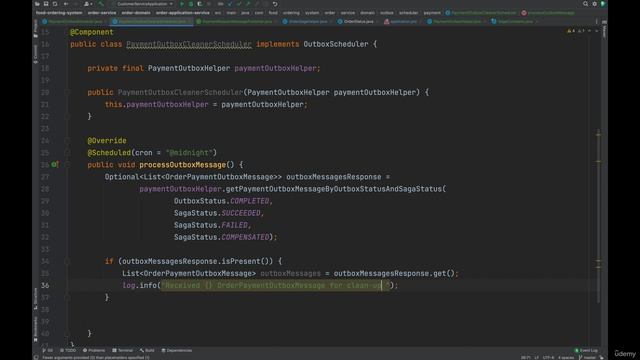Open Structure tool window sidebar button

coord(36,299)
